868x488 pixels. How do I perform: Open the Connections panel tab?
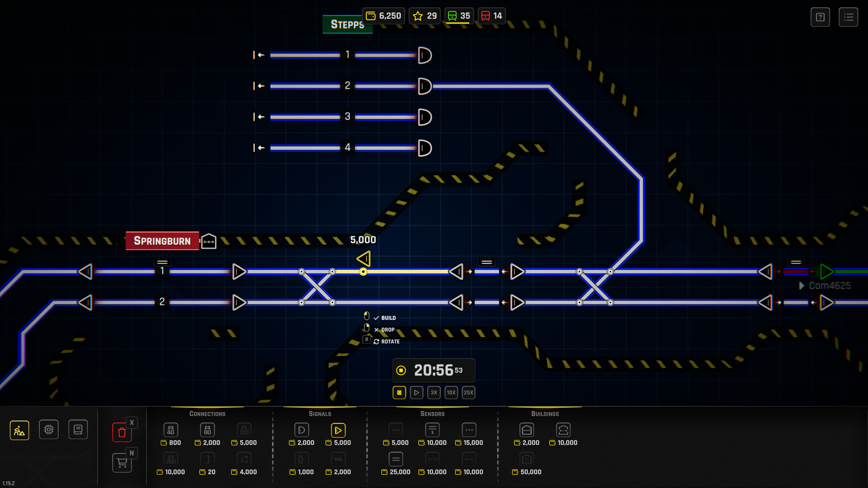[x=208, y=413]
